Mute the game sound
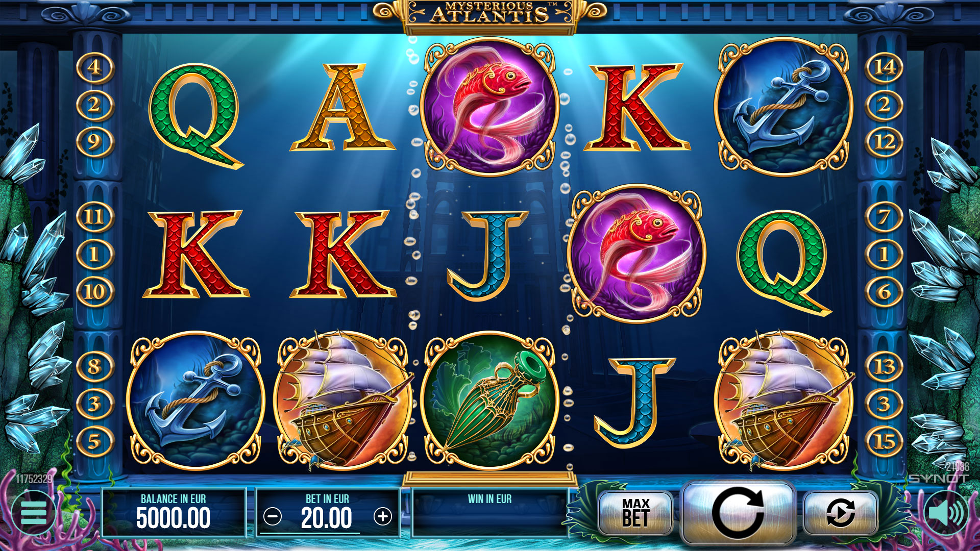 click(x=946, y=512)
